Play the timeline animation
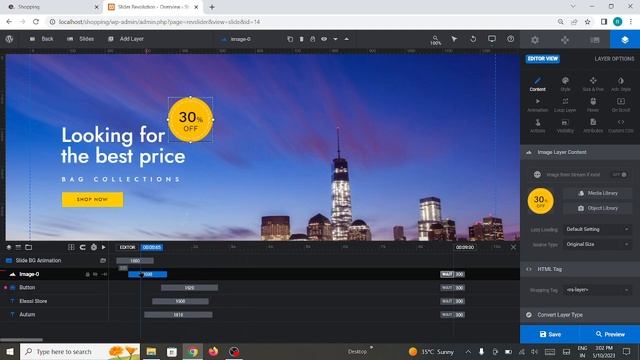Image resolution: width=640 pixels, height=360 pixels. pos(104,247)
